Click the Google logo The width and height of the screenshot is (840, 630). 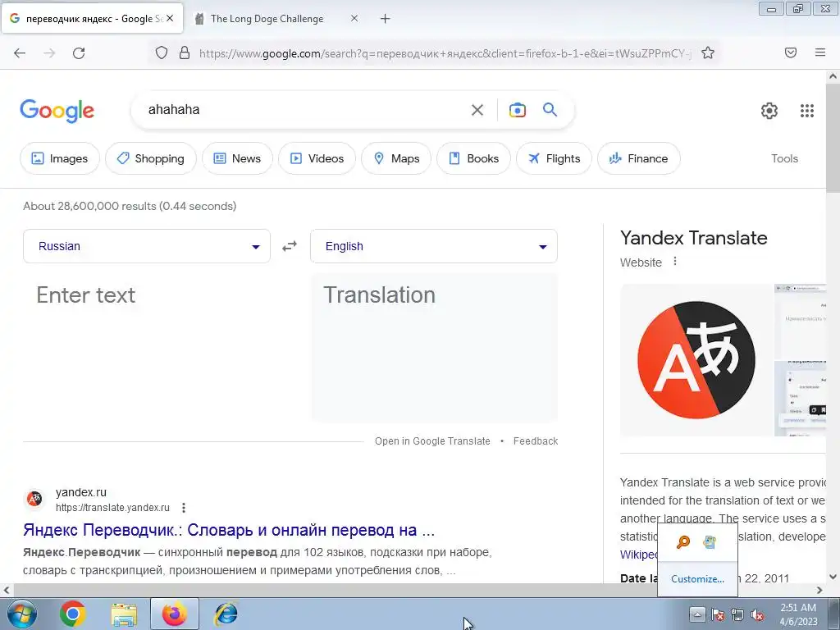click(x=57, y=111)
